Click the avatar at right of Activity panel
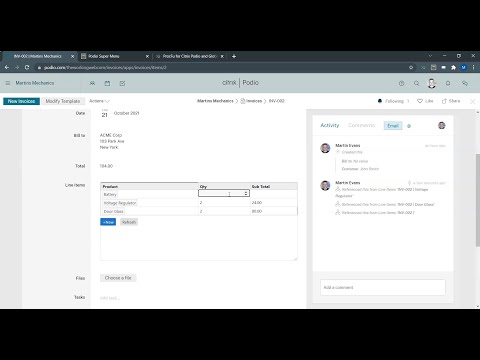 pos(442,125)
